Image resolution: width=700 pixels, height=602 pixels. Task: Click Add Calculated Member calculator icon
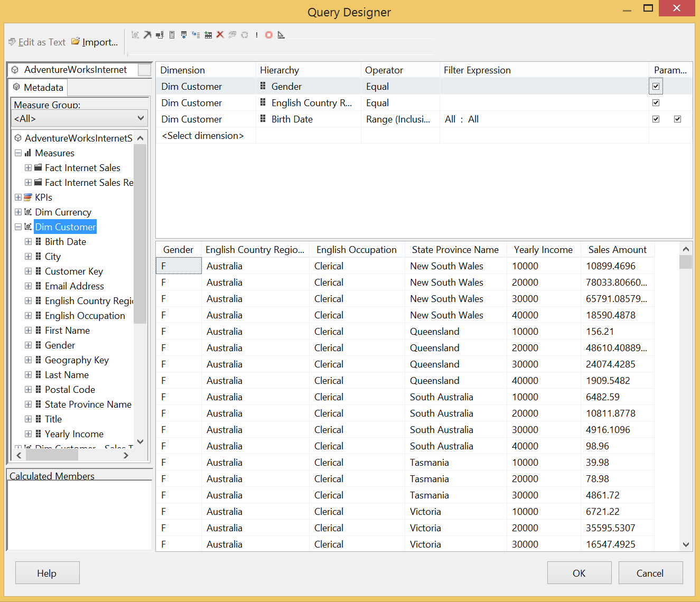pyautogui.click(x=172, y=35)
